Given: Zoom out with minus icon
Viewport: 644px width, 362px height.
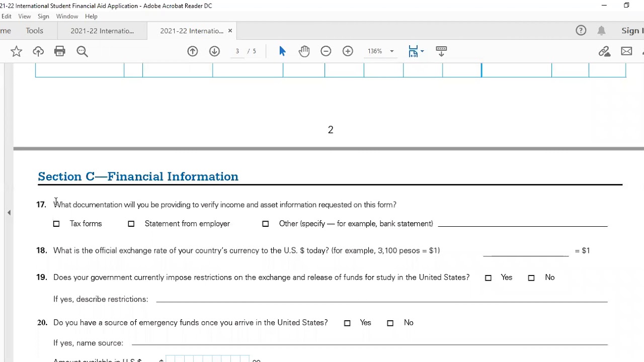Looking at the screenshot, I should click(326, 51).
